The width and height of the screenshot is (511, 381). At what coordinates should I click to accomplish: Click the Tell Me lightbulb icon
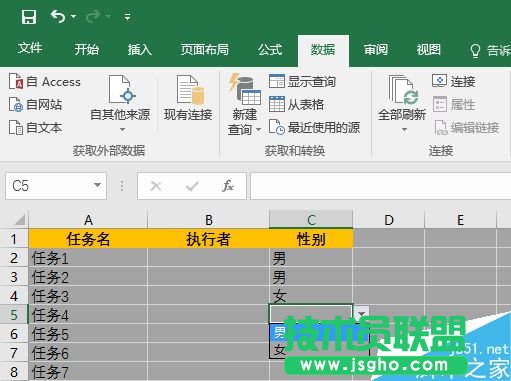475,51
